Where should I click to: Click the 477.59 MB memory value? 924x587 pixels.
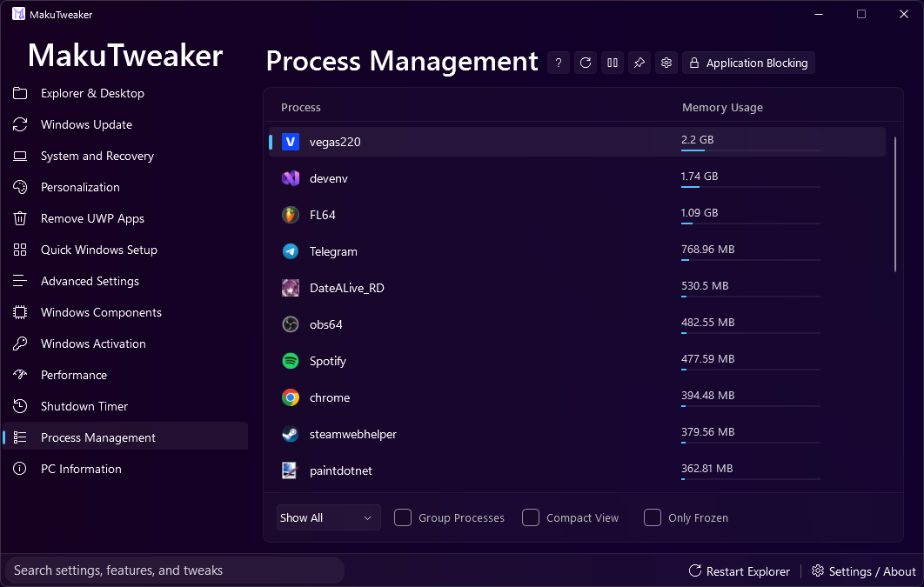point(707,358)
